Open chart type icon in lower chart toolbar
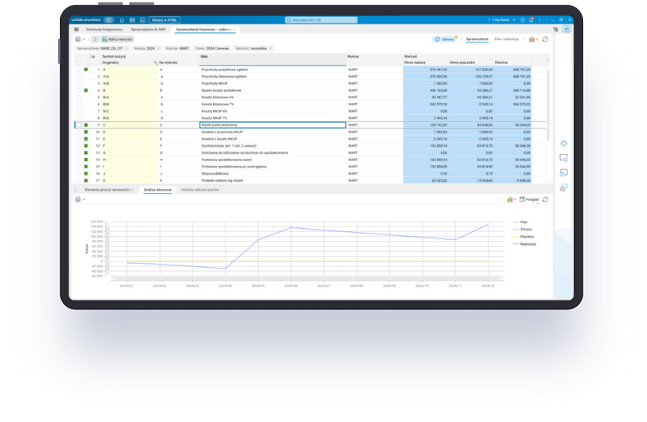 pos(510,199)
